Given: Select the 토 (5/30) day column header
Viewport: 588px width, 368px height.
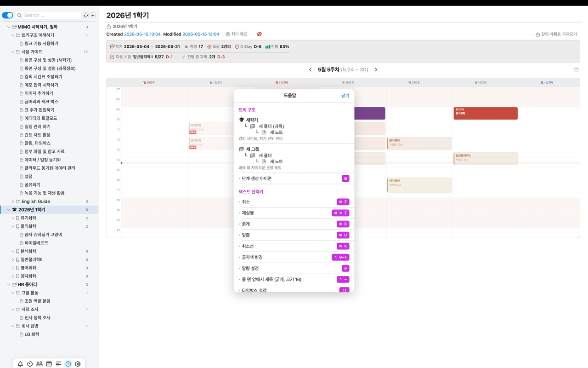Looking at the screenshot, I should (x=547, y=82).
